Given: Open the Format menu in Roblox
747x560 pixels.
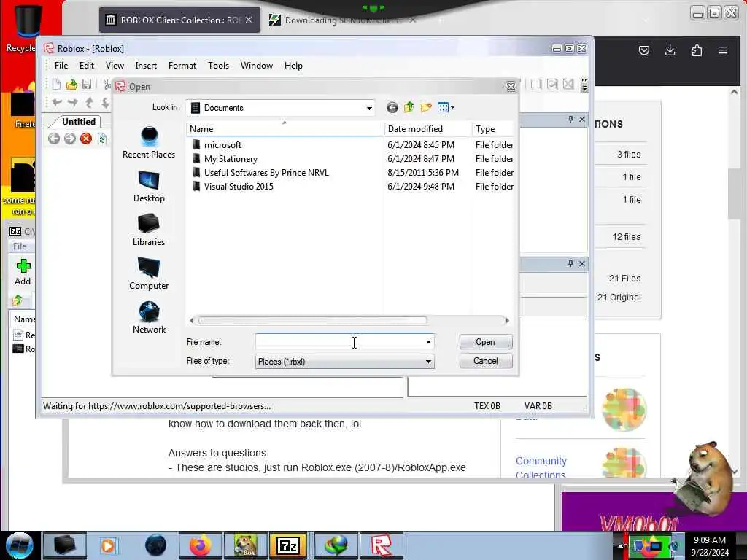Looking at the screenshot, I should click(x=182, y=66).
